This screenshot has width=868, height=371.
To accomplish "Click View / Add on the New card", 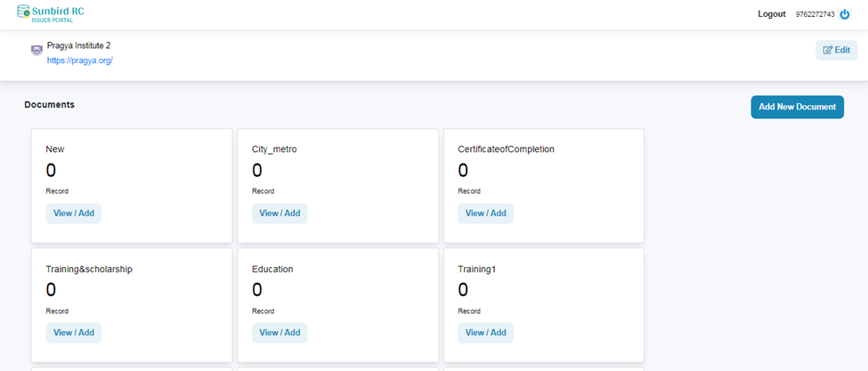I will tap(73, 214).
